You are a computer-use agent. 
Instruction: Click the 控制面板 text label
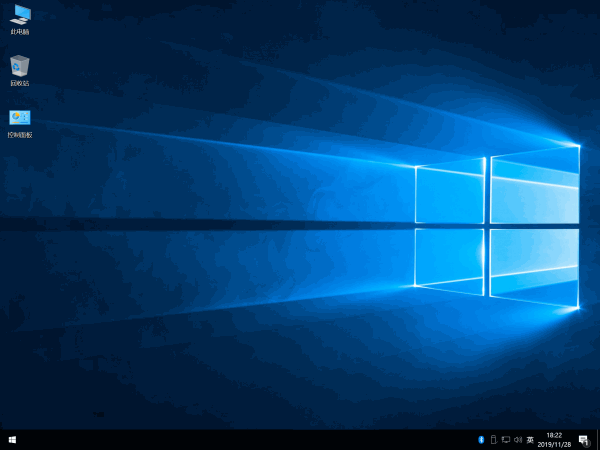[x=20, y=134]
